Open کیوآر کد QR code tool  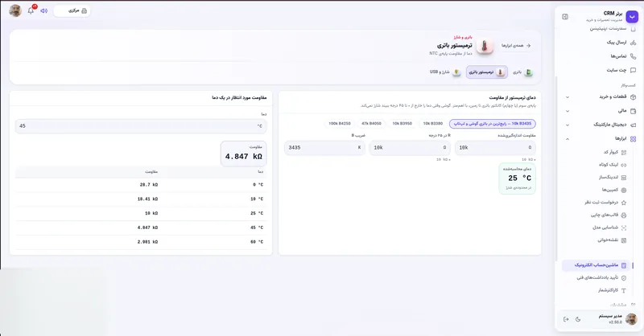click(x=615, y=152)
